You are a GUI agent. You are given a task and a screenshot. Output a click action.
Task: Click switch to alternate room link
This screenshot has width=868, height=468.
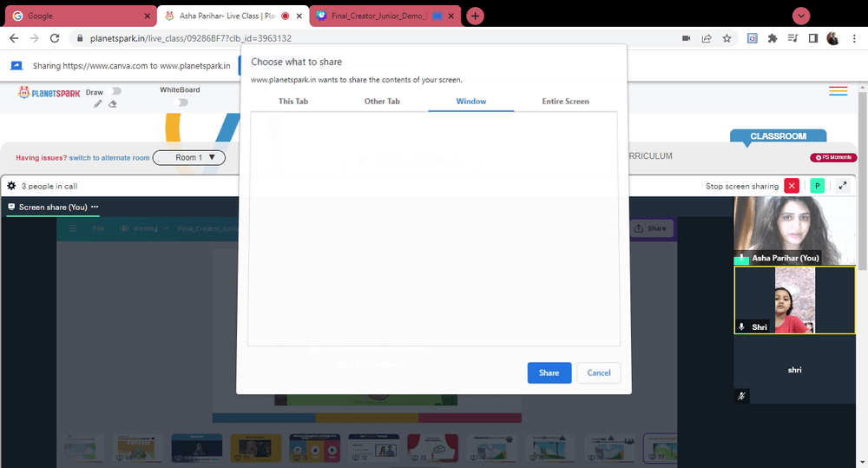[109, 158]
